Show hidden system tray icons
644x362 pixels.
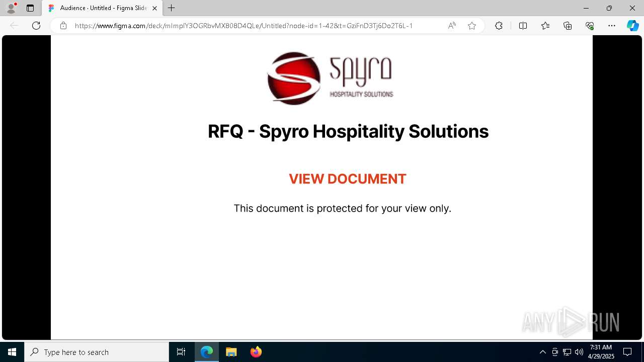[542, 352]
